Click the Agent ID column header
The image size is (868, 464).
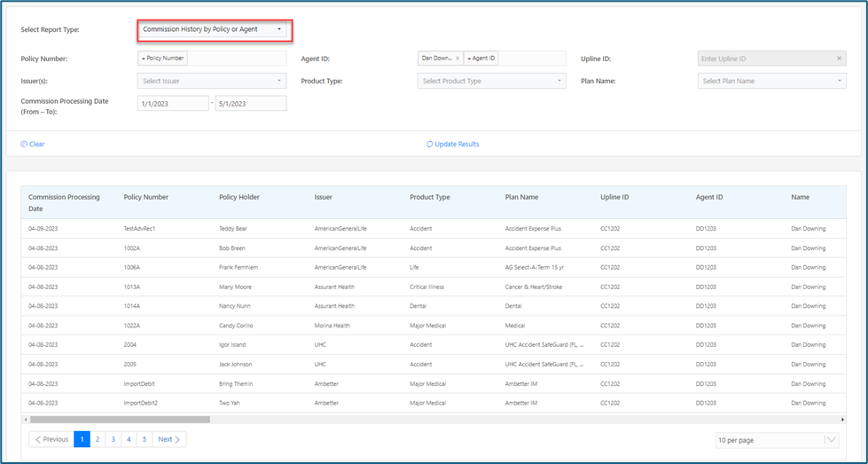(709, 197)
